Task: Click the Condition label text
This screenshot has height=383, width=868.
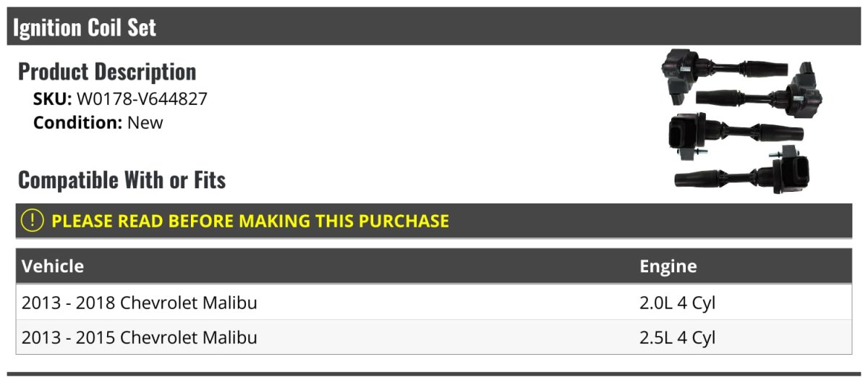Action: point(78,123)
